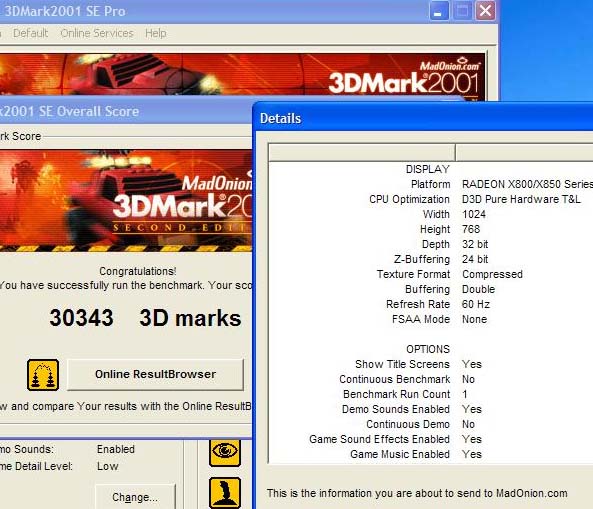The height and width of the screenshot is (509, 593).
Task: Select the Low detail level value
Action: tap(108, 466)
